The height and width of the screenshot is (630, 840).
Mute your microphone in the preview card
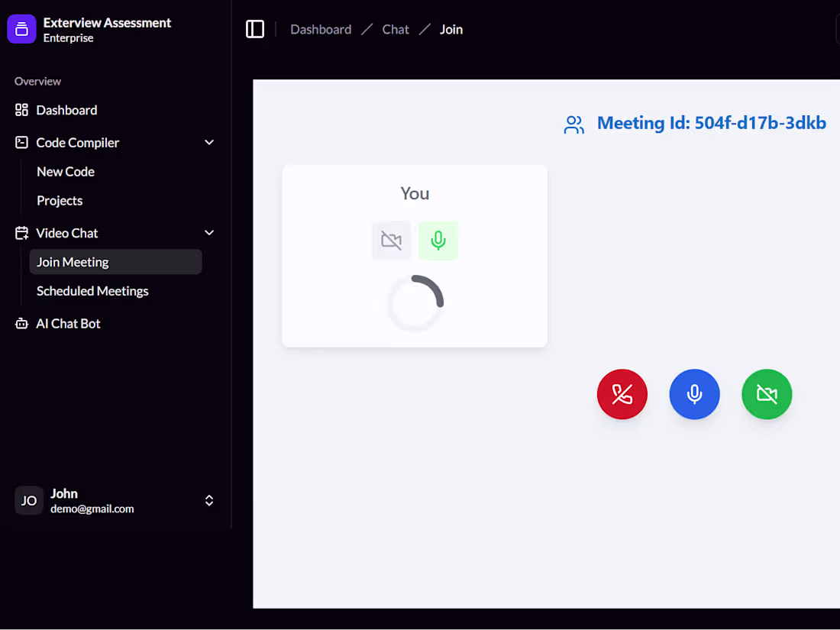point(438,240)
